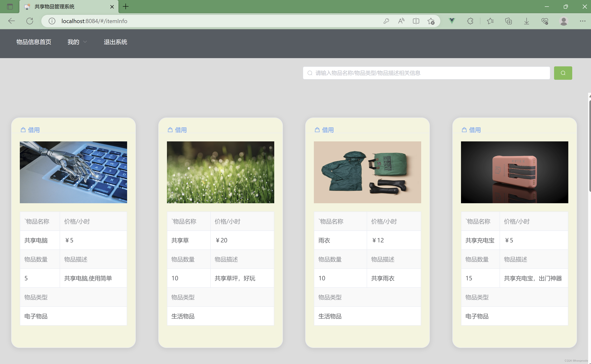The image size is (591, 364).
Task: Open a new browser tab
Action: coord(126,7)
